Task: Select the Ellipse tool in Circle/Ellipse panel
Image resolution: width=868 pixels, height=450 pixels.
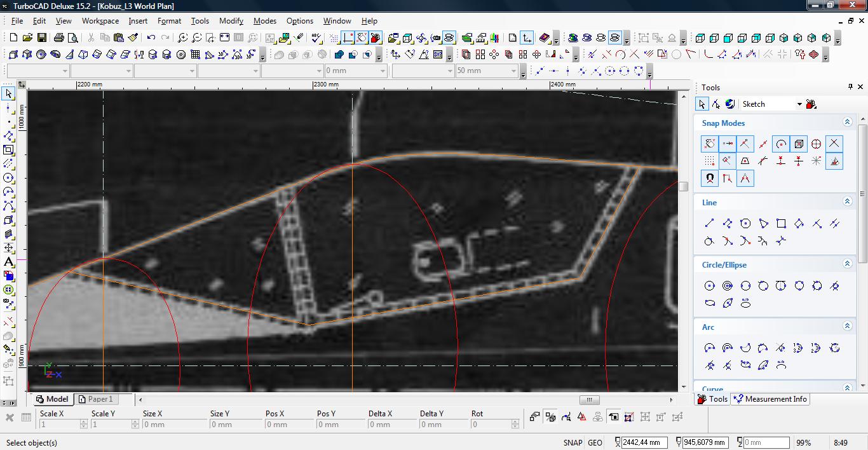Action: coord(710,303)
